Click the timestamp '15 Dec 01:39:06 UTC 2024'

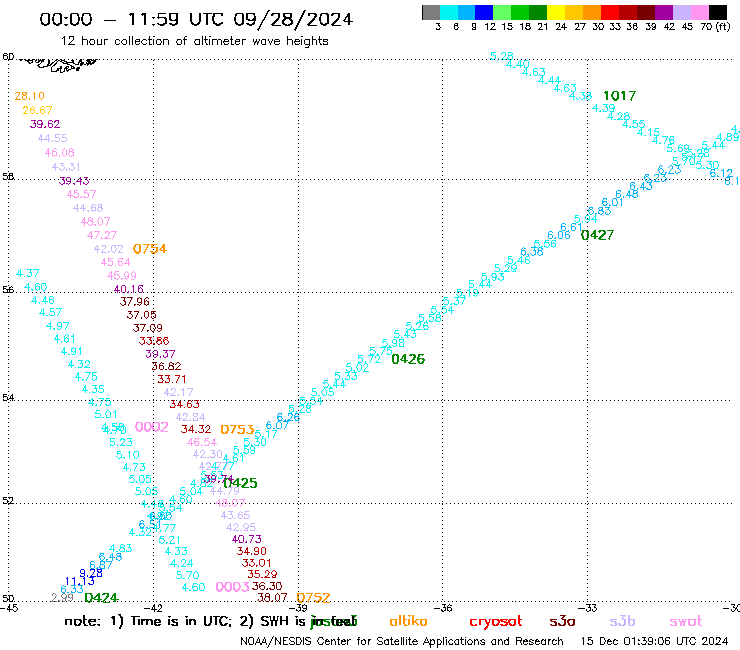654,642
